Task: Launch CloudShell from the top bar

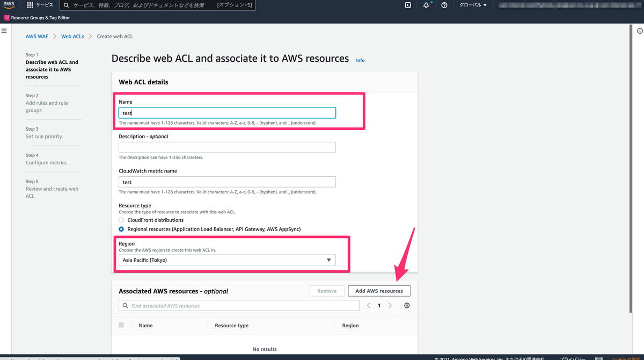Action: 407,5
